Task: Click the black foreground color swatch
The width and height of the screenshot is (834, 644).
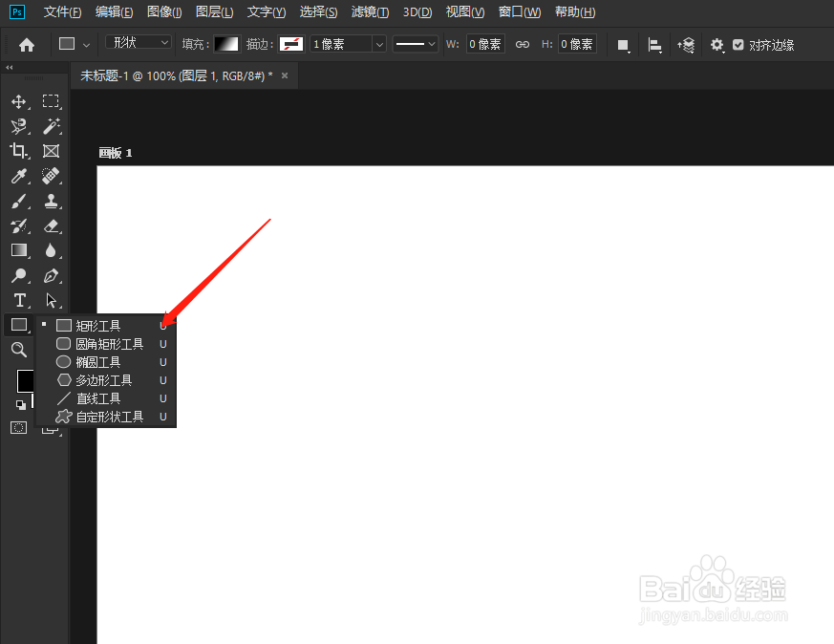Action: [x=25, y=380]
